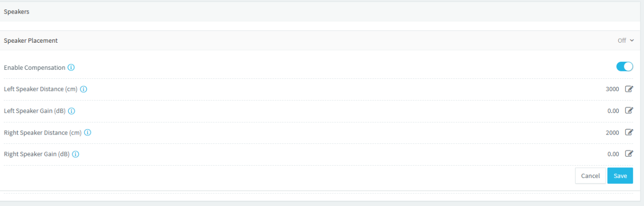Click info icon beside Enable Compensation
This screenshot has height=206, width=644.
(x=71, y=67)
